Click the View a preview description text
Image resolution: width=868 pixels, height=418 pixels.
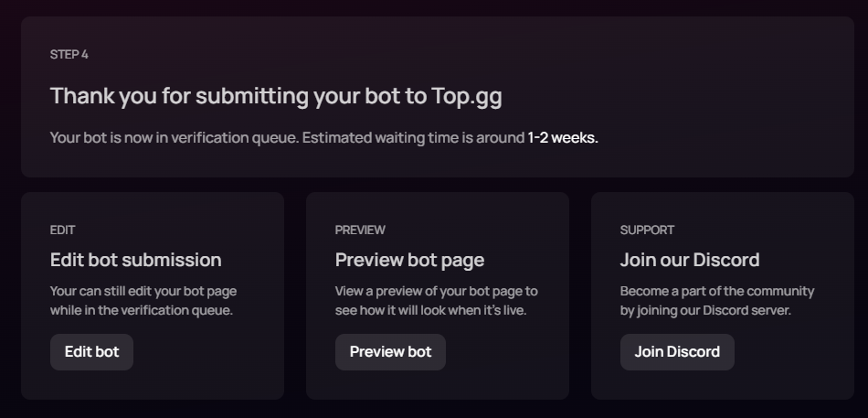pyautogui.click(x=436, y=301)
